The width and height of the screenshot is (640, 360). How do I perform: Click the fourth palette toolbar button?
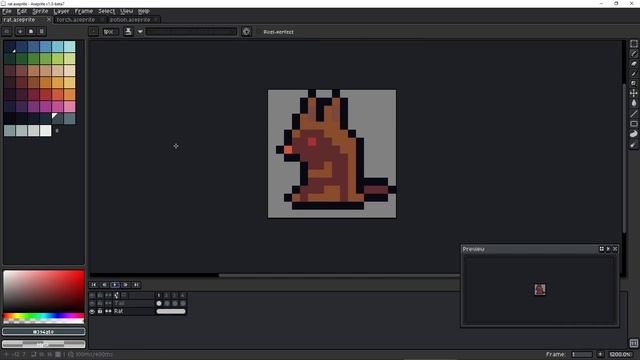click(41, 31)
